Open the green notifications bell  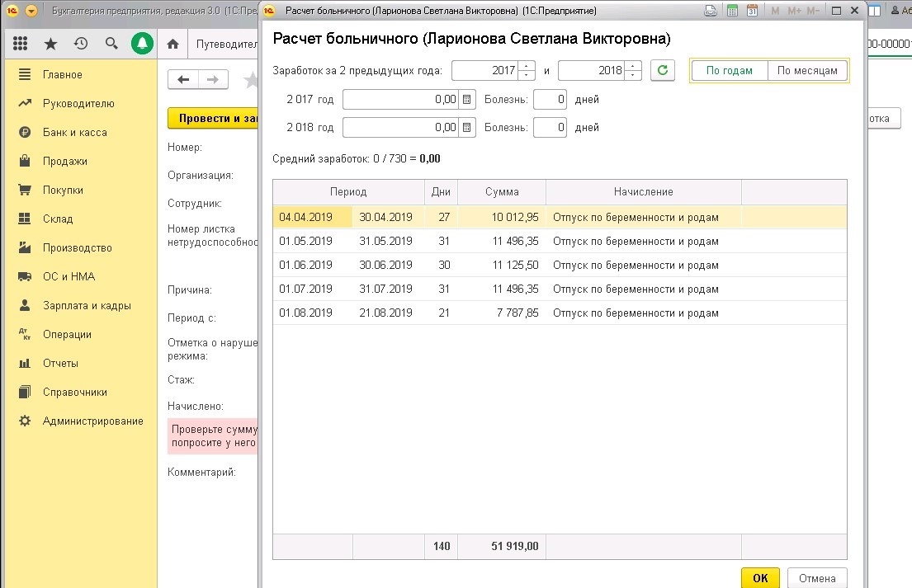(141, 43)
